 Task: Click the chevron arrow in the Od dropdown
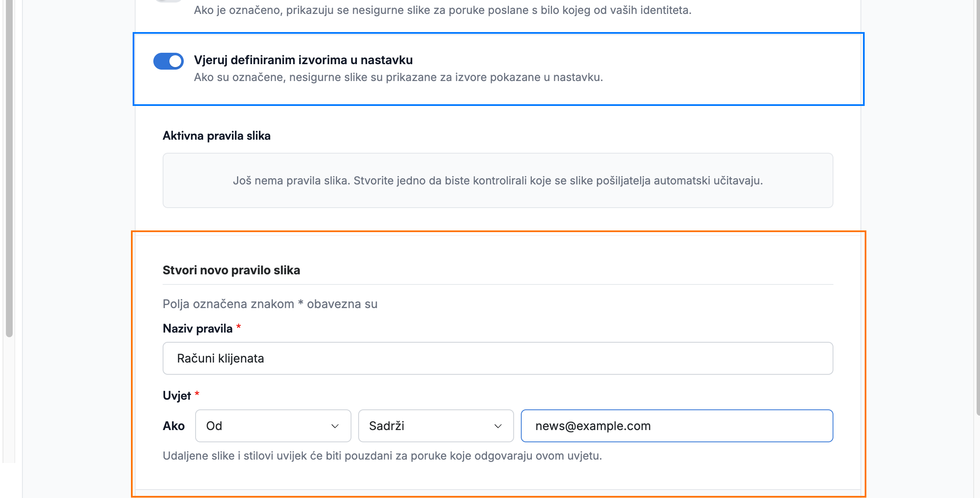click(335, 426)
